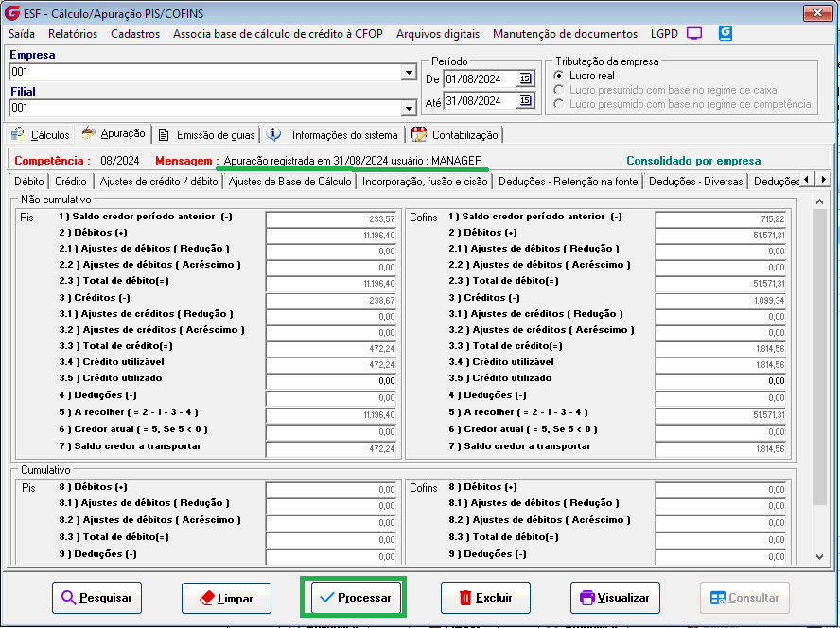Click the Filial field showing 001

point(205,108)
